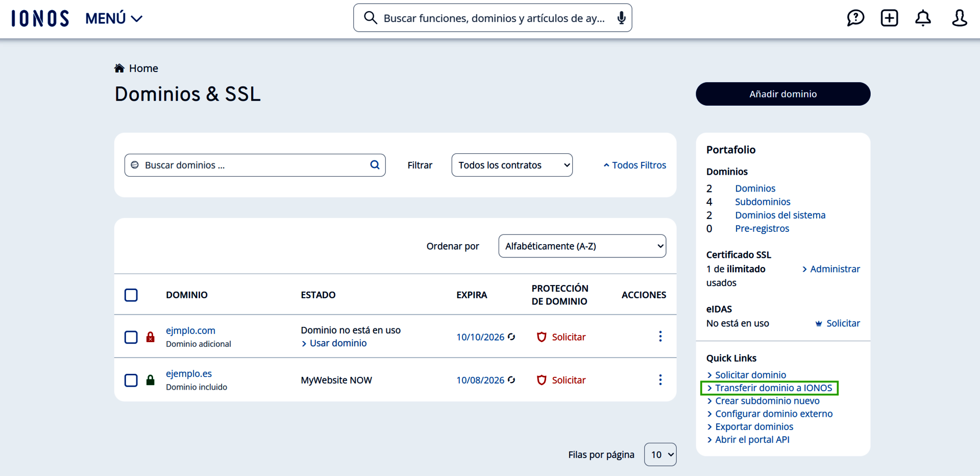The width and height of the screenshot is (980, 476).
Task: Click the renewal refresh icon next to 10/10/2026
Action: [x=512, y=337]
